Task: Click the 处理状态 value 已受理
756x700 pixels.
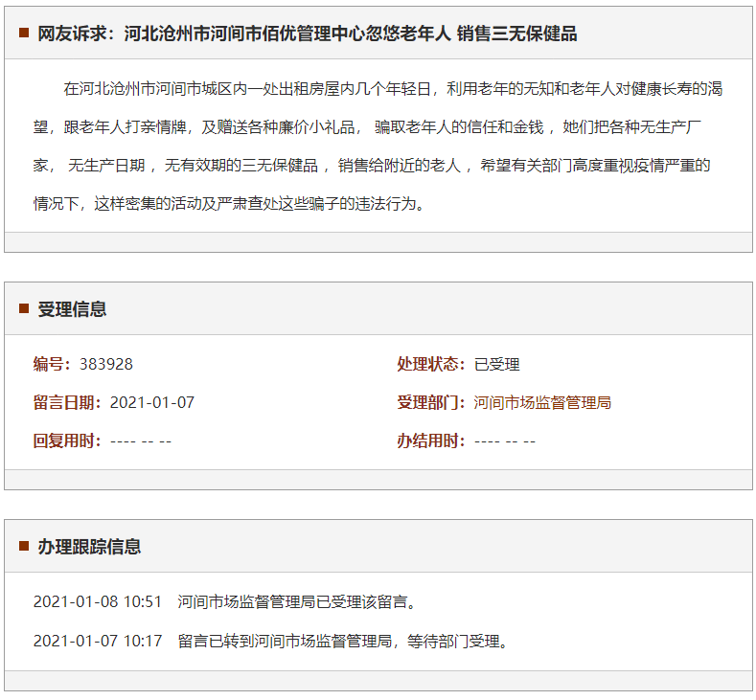Action: 496,364
